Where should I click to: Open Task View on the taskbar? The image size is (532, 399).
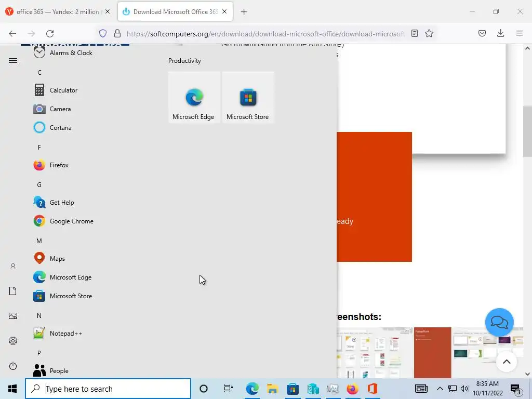(x=229, y=389)
